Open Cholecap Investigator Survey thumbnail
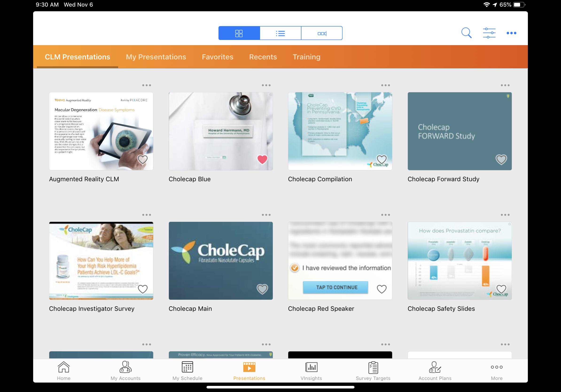The height and width of the screenshot is (392, 561). [x=101, y=261]
